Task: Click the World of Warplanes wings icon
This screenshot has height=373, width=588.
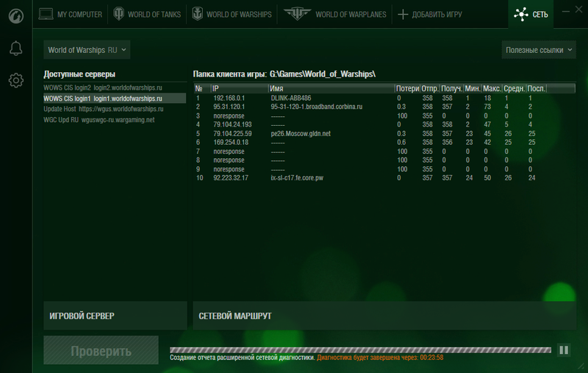Action: 297,14
